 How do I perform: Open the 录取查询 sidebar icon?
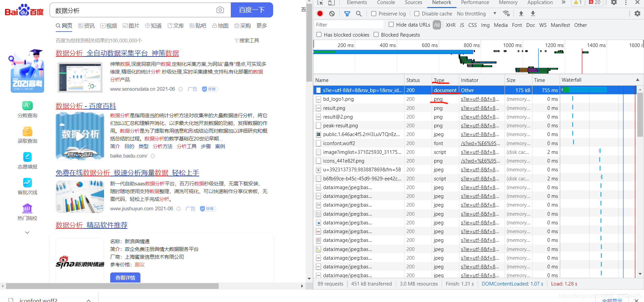27,131
